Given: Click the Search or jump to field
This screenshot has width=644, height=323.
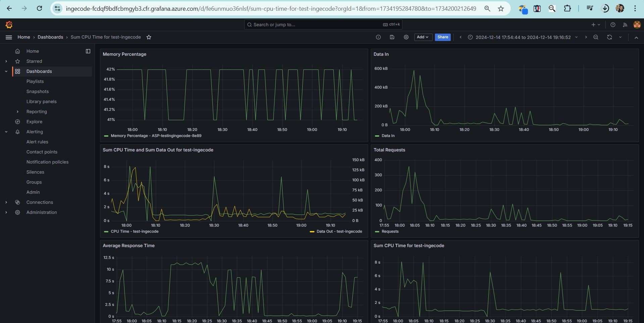Looking at the screenshot, I should [315, 25].
